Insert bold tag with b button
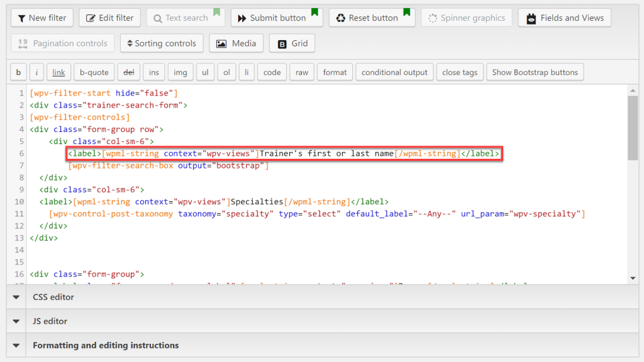The image size is (644, 362). pos(18,72)
